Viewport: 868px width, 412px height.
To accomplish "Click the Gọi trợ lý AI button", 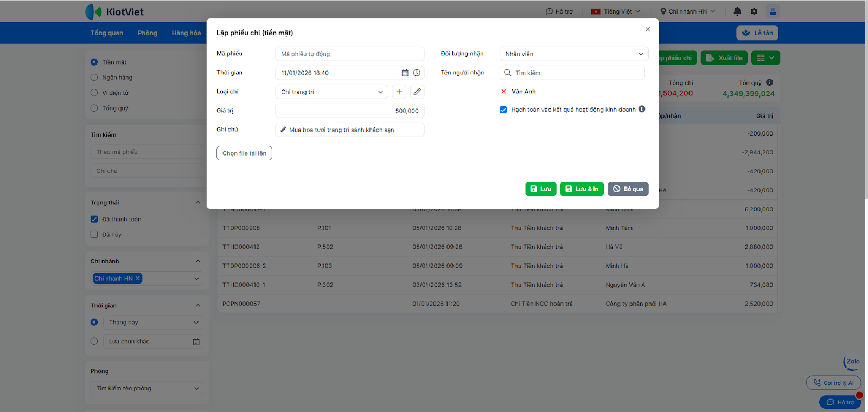I will [x=833, y=383].
